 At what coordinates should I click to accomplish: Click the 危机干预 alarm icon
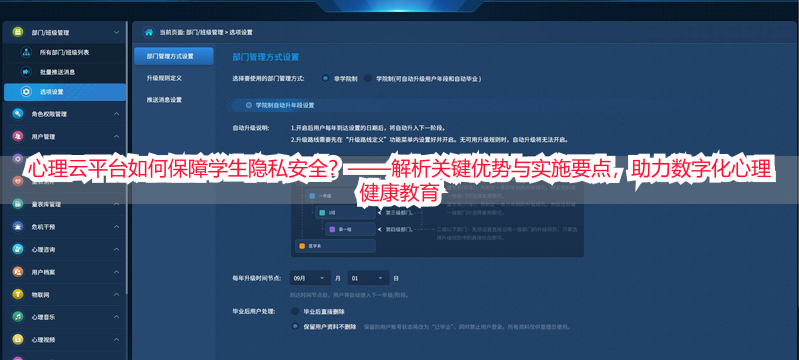tap(18, 226)
